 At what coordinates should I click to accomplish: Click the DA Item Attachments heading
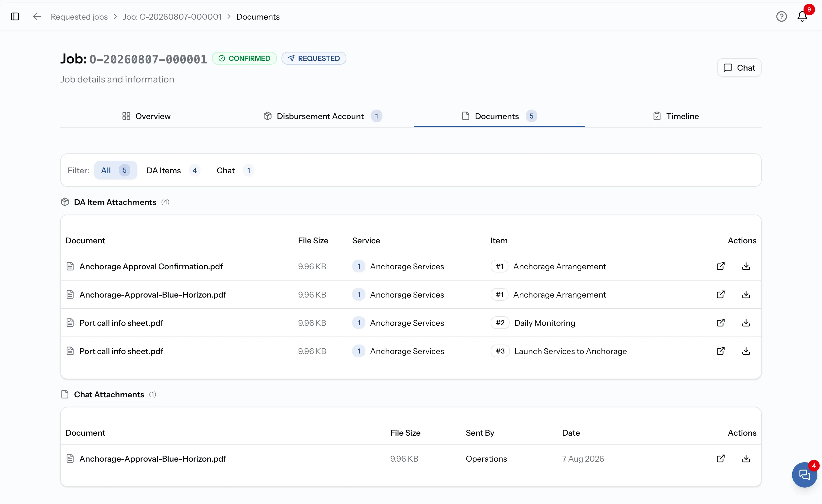coord(115,202)
